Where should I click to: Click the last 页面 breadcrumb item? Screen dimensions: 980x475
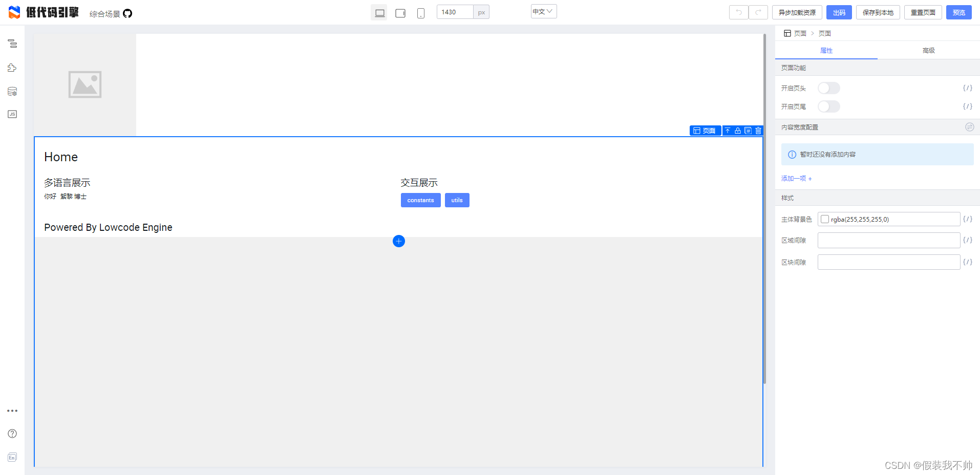point(824,33)
